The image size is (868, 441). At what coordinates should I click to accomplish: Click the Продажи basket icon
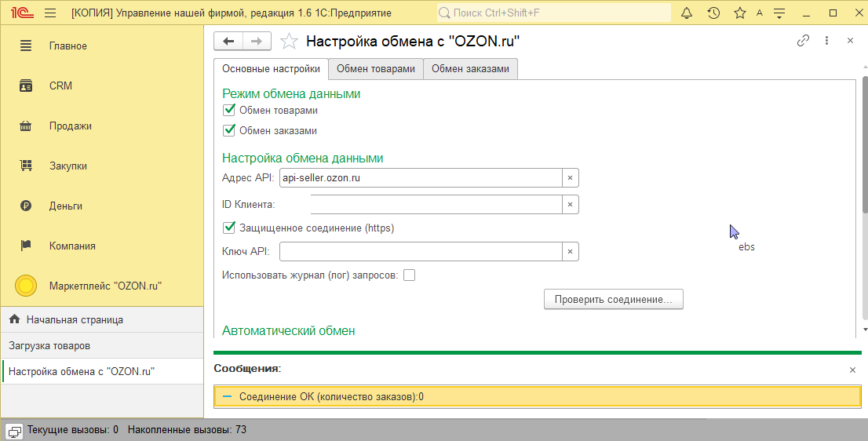coord(25,126)
